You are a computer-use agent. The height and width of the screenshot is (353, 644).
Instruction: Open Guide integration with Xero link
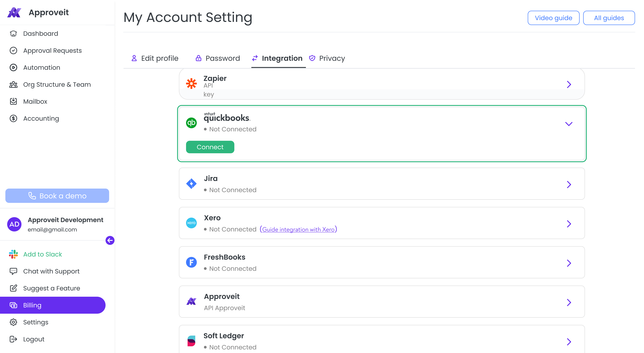click(298, 229)
